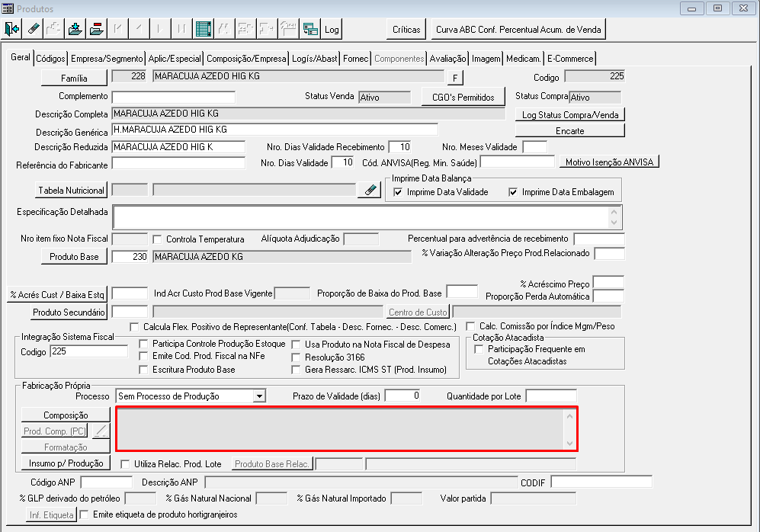Enable Controla Temperatura checkbox
Viewport: 760px width, 532px height.
click(156, 239)
